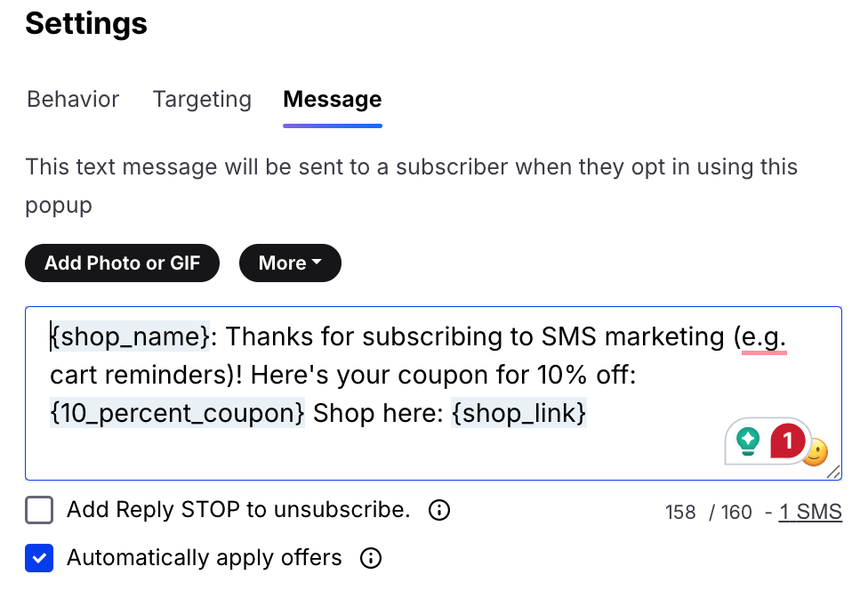The width and height of the screenshot is (868, 607).
Task: Click the underlined e.g. spelling suggestion
Action: 764,337
